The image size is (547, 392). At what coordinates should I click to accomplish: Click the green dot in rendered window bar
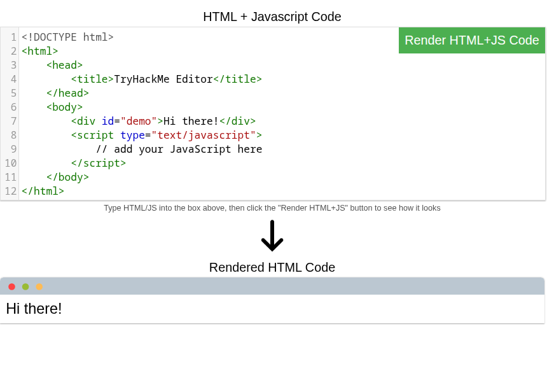click(x=25, y=287)
